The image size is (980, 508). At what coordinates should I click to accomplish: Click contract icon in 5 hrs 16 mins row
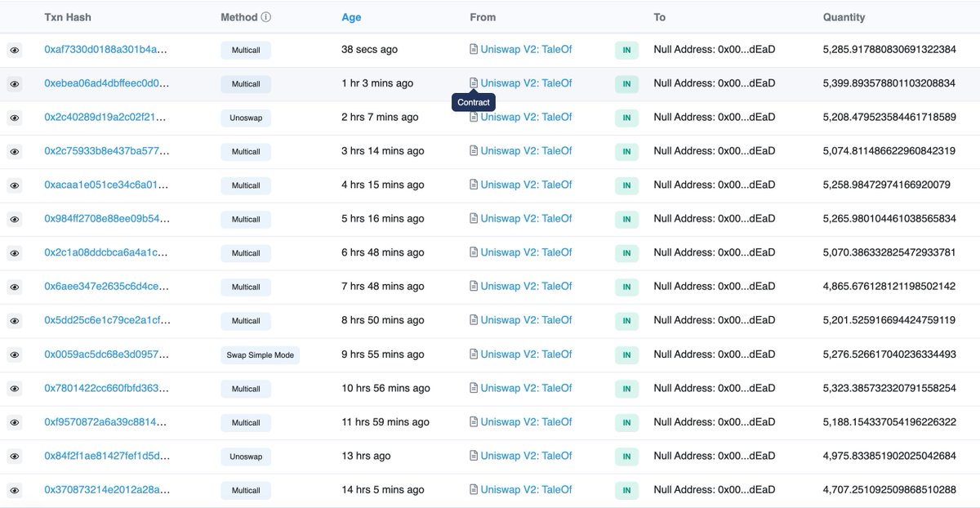tap(474, 219)
